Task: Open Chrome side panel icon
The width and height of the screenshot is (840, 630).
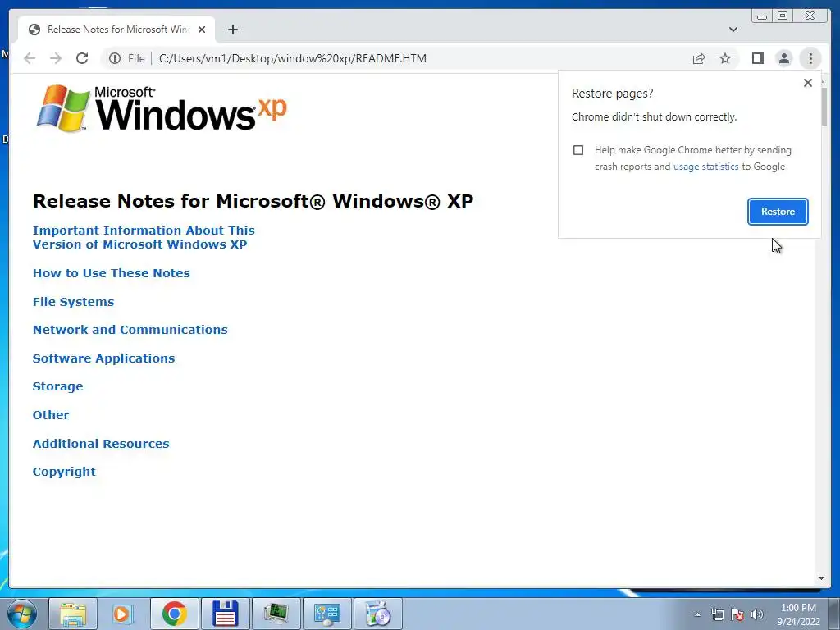Action: tap(757, 58)
